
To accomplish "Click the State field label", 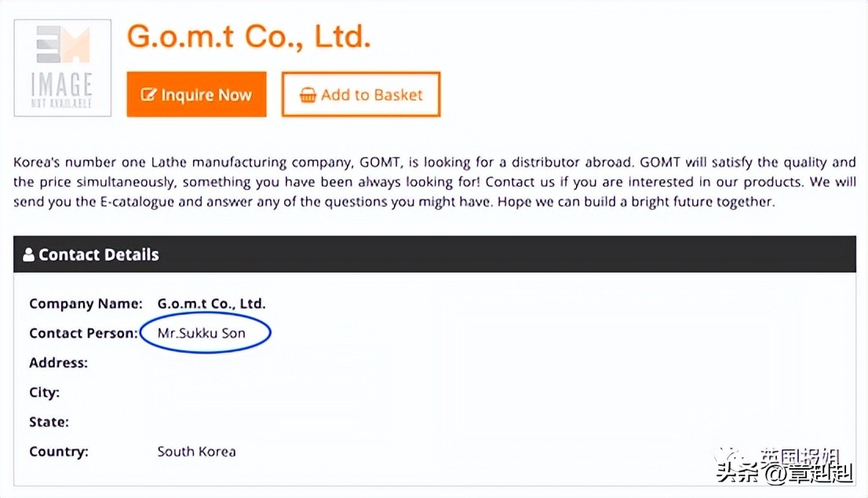I will [x=49, y=422].
